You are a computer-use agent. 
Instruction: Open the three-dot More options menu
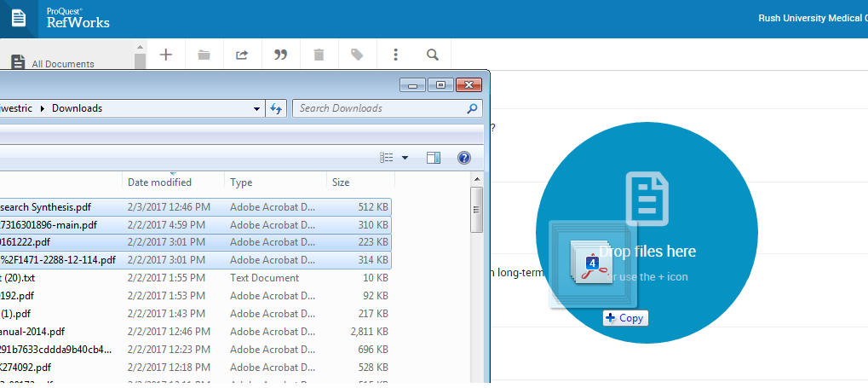tap(395, 55)
